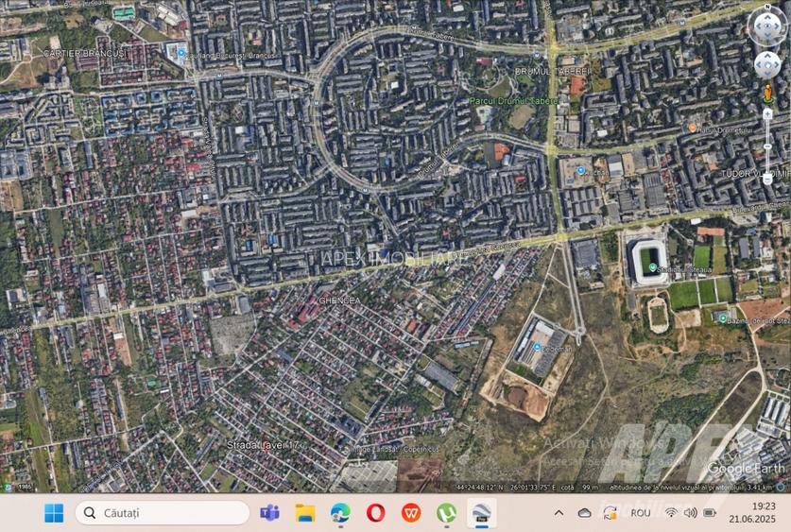Click the Wi-Fi network tray icon
This screenshot has height=532, width=791.
point(671,513)
